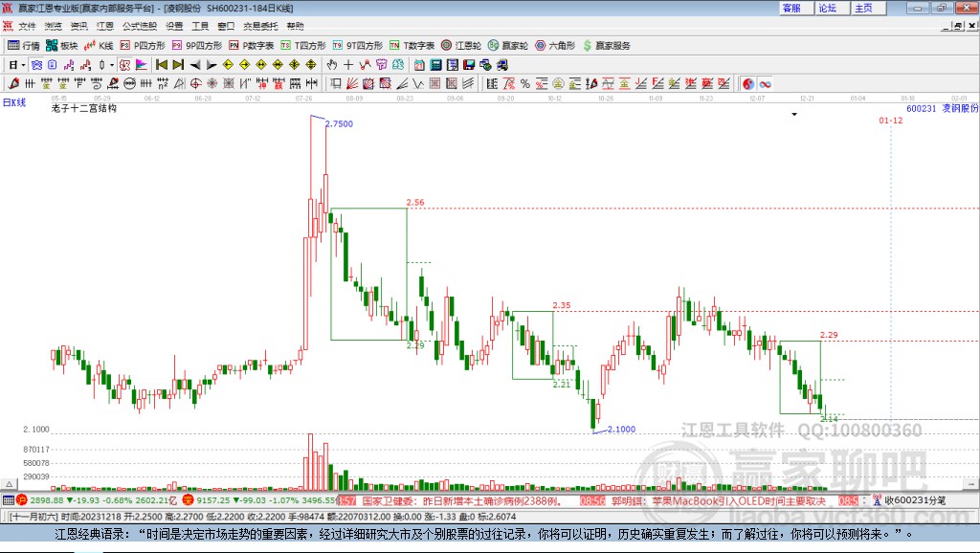Image resolution: width=980 pixels, height=553 pixels.
Task: Click the 01-12 date marker label
Action: [891, 120]
